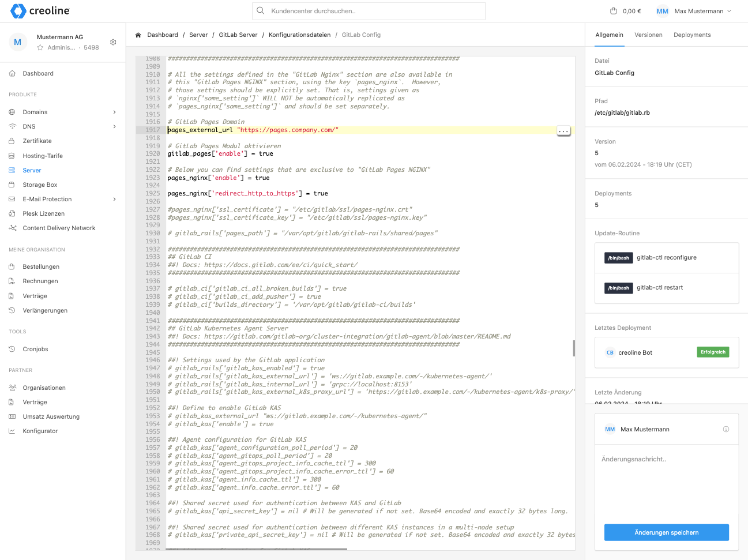This screenshot has height=560, width=748.
Task: Click the search magnifier icon
Action: (260, 10)
